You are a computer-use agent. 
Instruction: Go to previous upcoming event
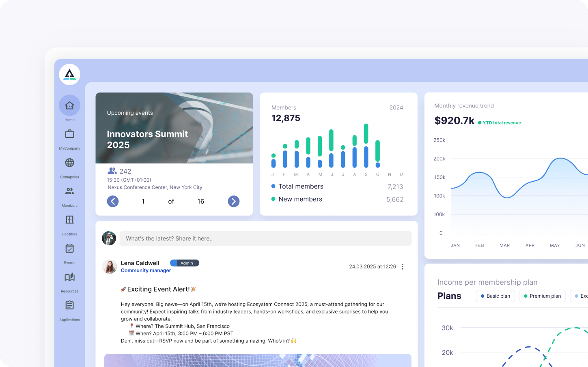113,201
